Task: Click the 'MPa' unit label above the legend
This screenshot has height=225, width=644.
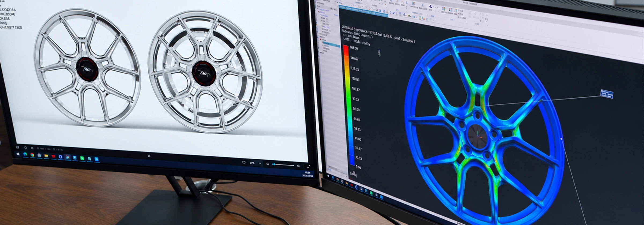Action: (x=367, y=43)
